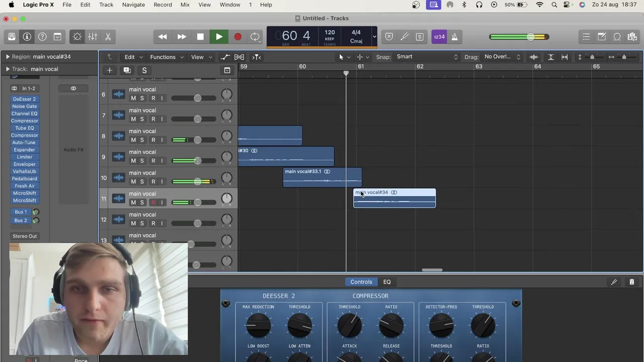The image size is (644, 362).
Task: Click the green Play button
Action: (x=219, y=37)
